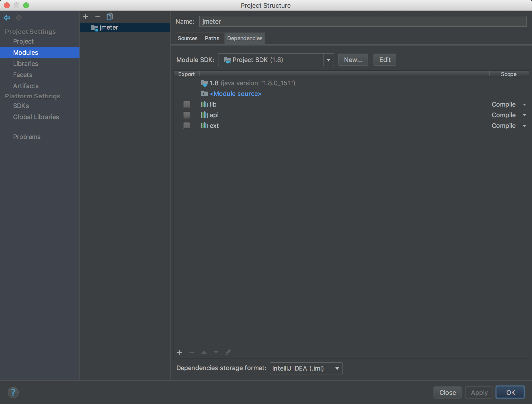Move dependency down arrow icon

coord(216,352)
